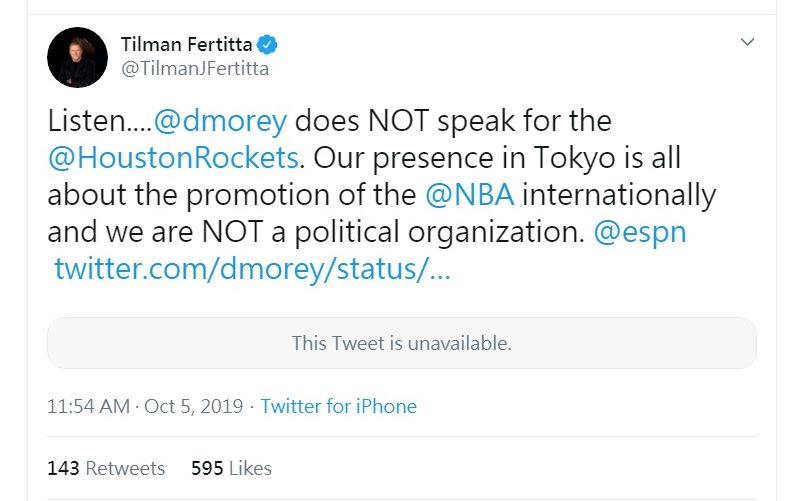Click the blue verified badge icon
The height and width of the screenshot is (501, 785).
click(x=268, y=44)
